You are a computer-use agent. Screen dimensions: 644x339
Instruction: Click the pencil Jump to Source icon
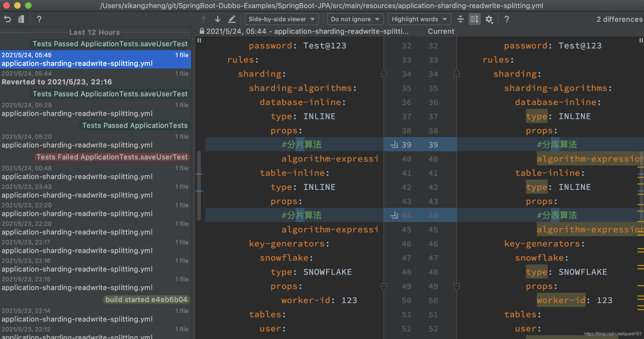[x=232, y=19]
